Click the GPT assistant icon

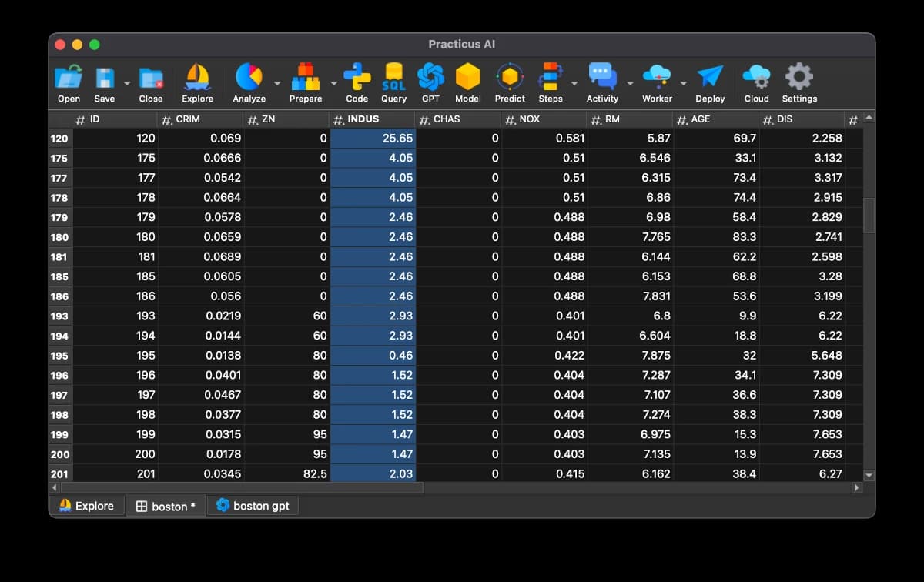430,78
